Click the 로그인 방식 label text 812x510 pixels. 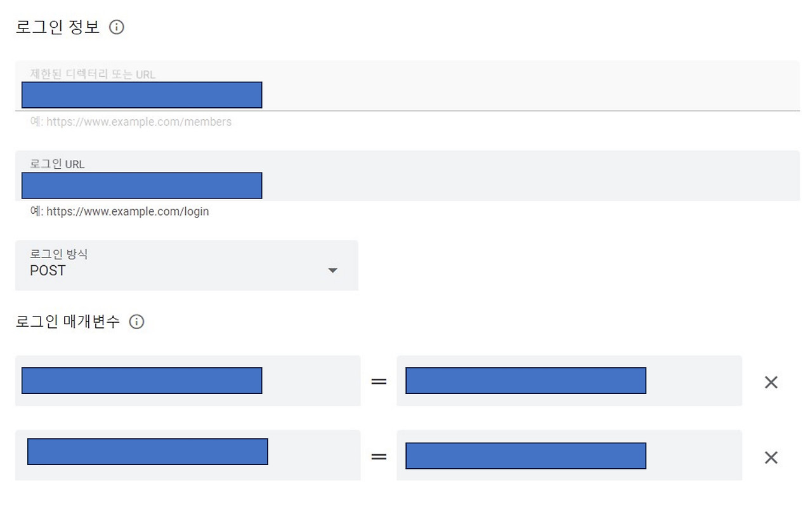point(59,254)
